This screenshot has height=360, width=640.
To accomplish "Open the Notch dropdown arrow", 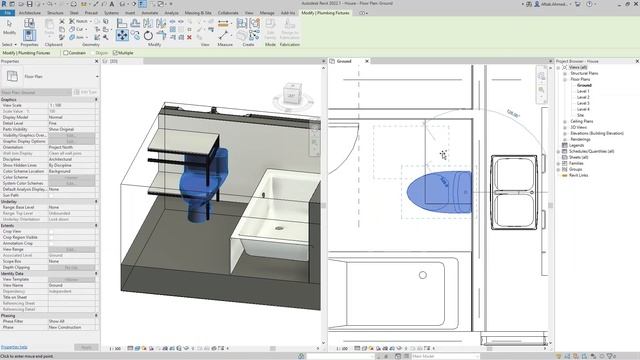I will point(90,21).
